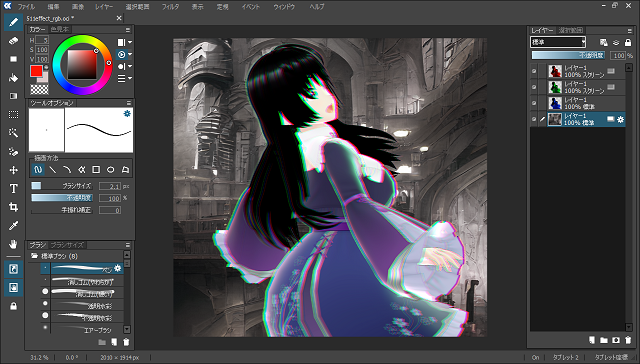Image resolution: width=640 pixels, height=364 pixels.
Task: Choose the Text tool
Action: (13, 189)
